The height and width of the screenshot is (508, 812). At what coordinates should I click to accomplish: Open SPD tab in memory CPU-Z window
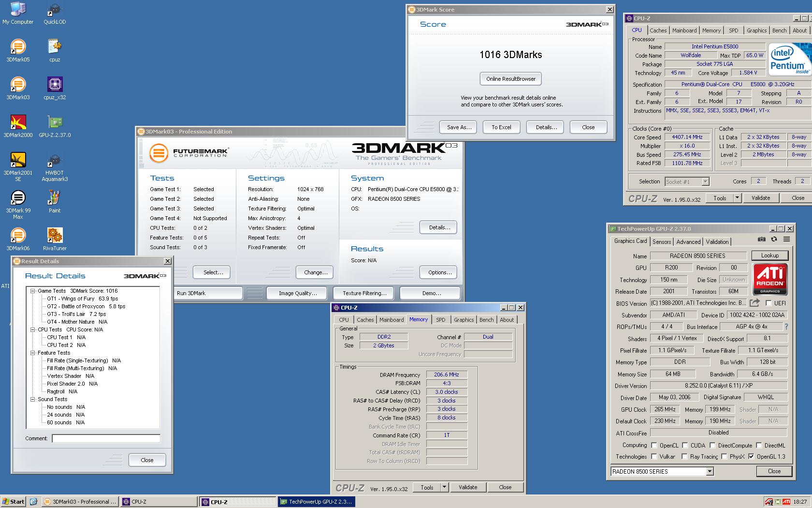(x=440, y=320)
